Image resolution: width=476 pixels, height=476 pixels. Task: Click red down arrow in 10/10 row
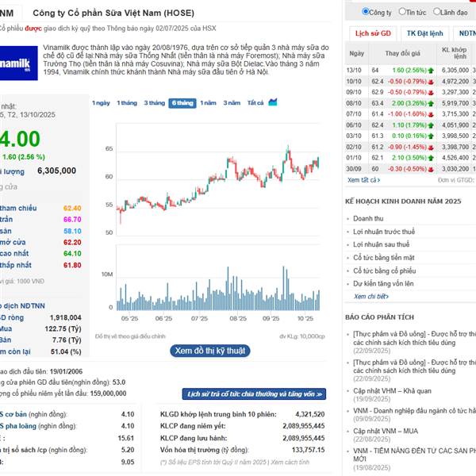[432, 81]
